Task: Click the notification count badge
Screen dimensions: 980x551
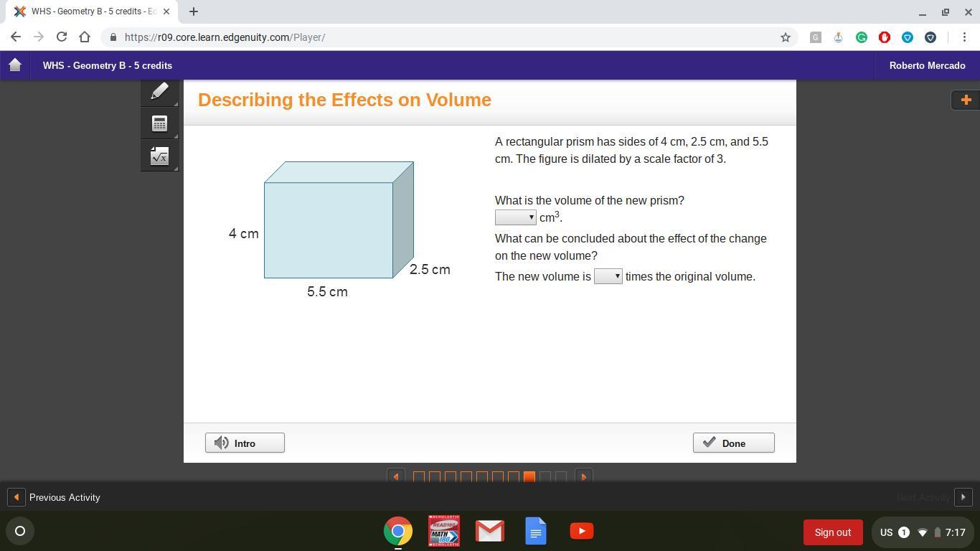Action: [904, 532]
